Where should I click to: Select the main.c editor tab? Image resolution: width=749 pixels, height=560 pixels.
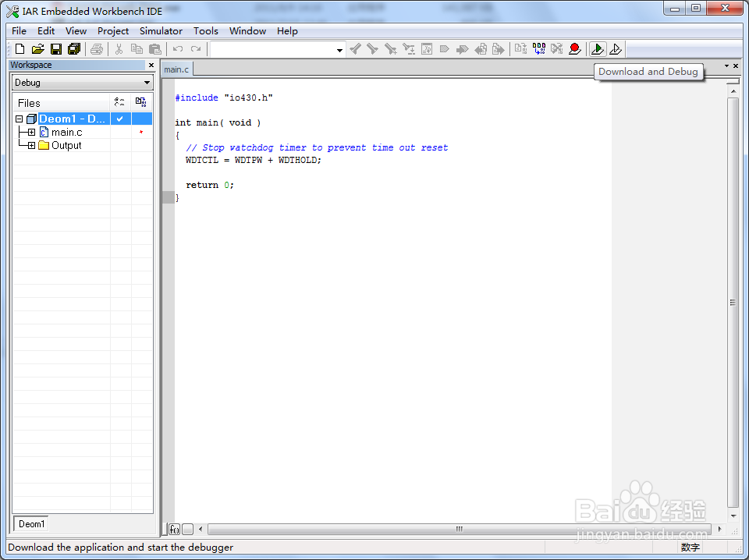176,69
